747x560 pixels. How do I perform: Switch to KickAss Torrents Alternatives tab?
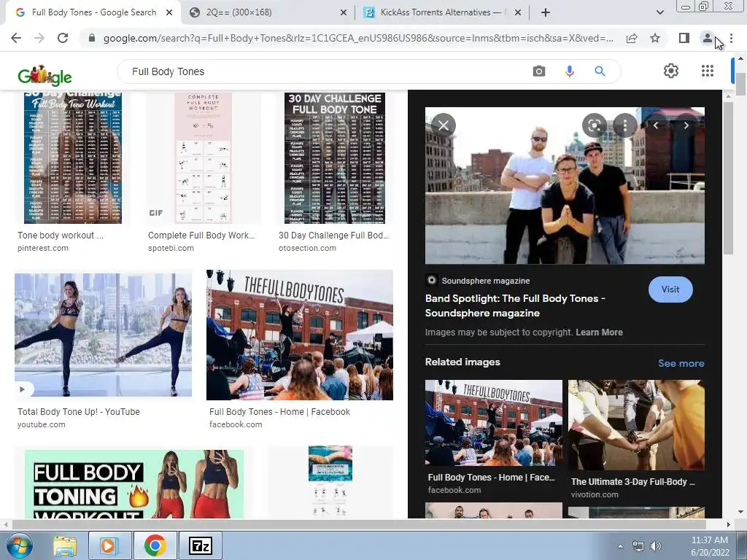point(442,12)
